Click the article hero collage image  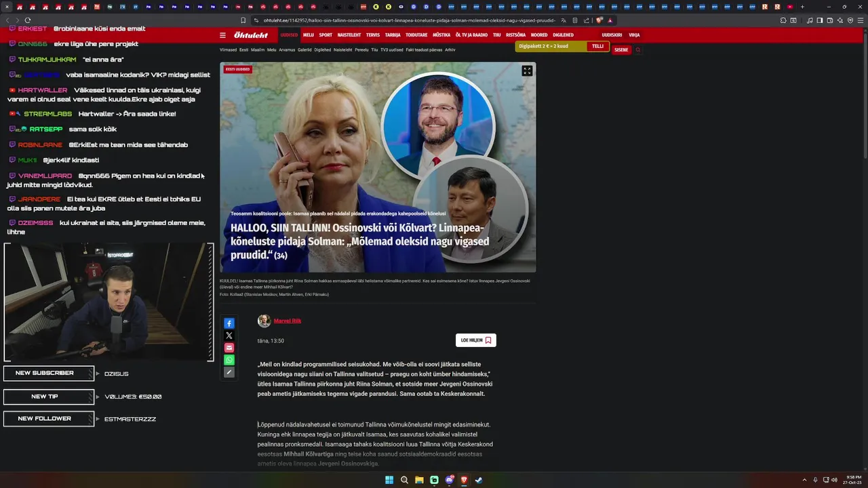[x=378, y=167]
